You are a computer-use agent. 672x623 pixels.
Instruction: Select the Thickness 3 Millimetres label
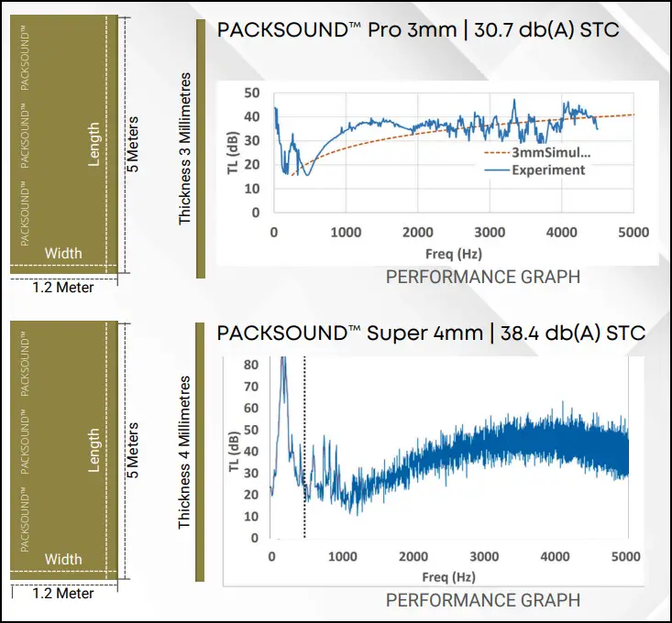(x=184, y=151)
